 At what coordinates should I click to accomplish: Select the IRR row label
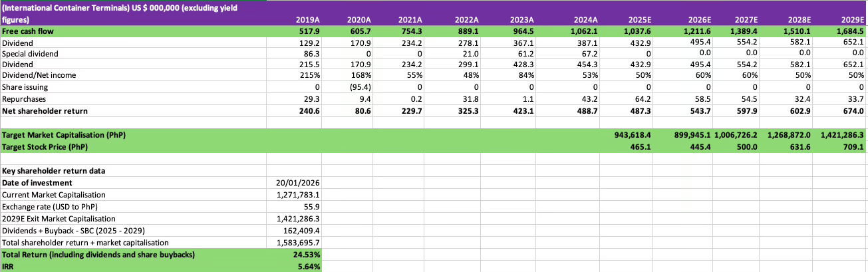(x=8, y=267)
